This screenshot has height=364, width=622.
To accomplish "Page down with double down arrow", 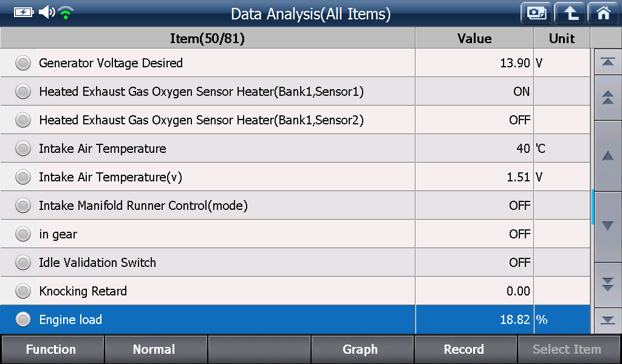I will tap(607, 285).
